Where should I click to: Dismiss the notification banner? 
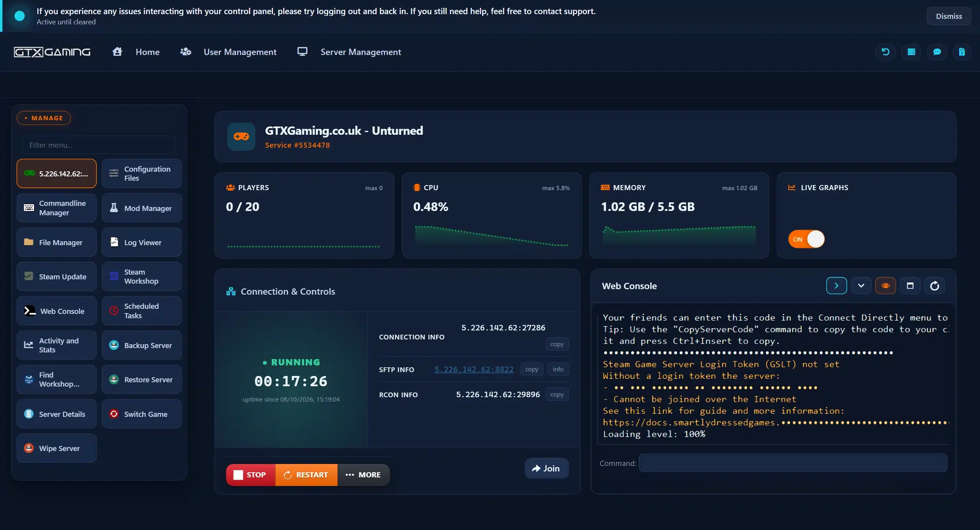pyautogui.click(x=949, y=16)
